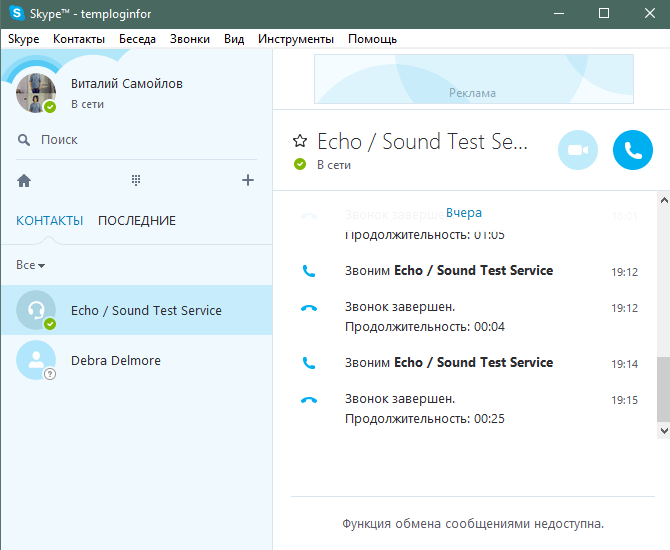Screen dimensions: 670x550
Task: Click chat scrollbar down arrow
Action: point(664,431)
